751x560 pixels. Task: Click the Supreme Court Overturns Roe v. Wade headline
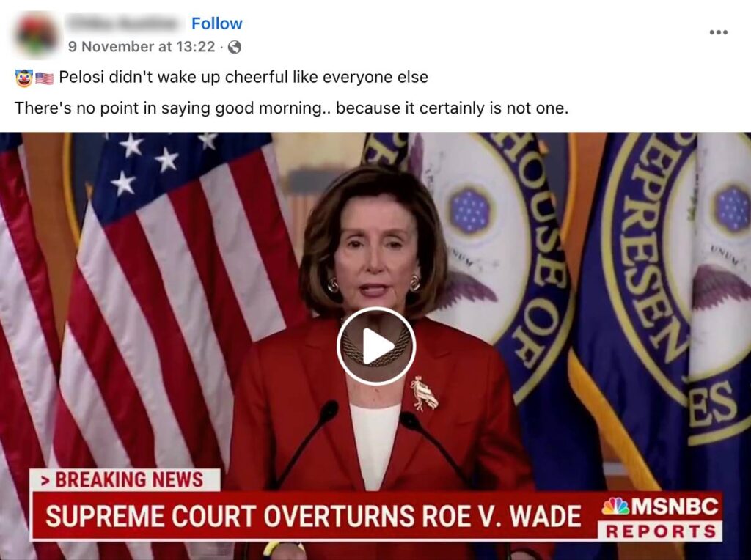pyautogui.click(x=313, y=516)
